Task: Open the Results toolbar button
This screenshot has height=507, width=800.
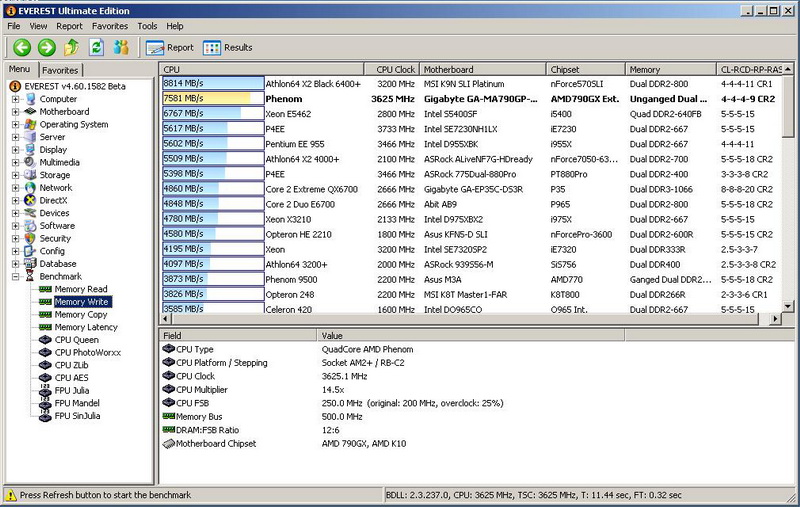Action: [x=228, y=47]
